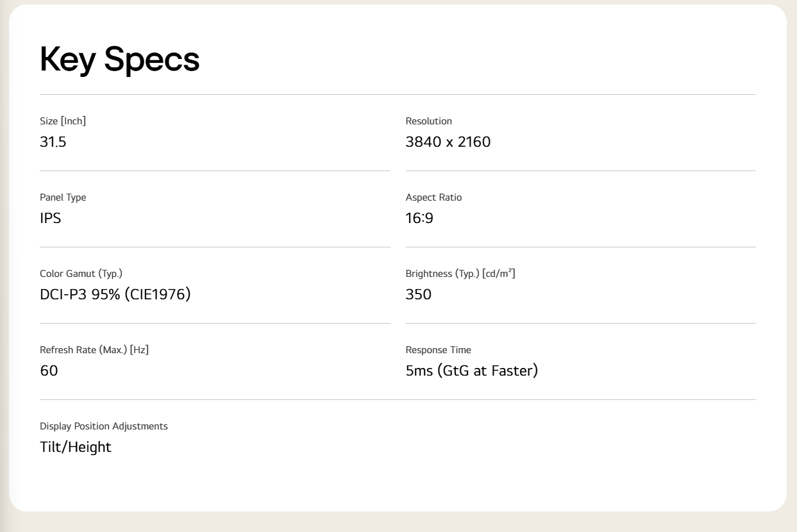
Task: Click the Response Time label
Action: click(x=439, y=350)
